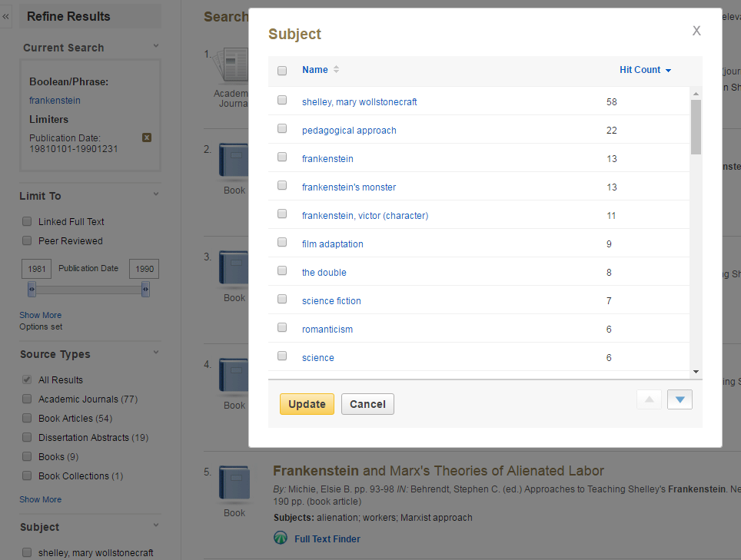Click the scrollbar down arrow in dialog
Image resolution: width=741 pixels, height=560 pixels.
(x=696, y=372)
